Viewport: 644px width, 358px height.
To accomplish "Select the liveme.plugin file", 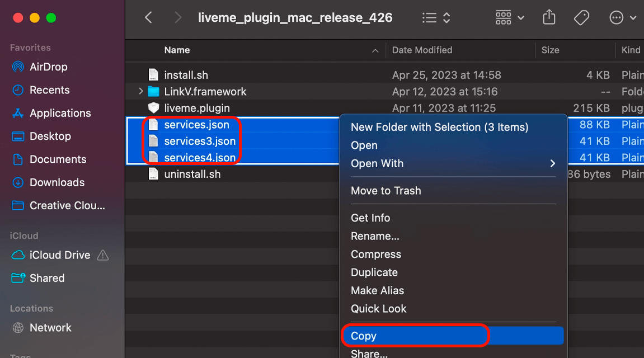I will (x=197, y=108).
